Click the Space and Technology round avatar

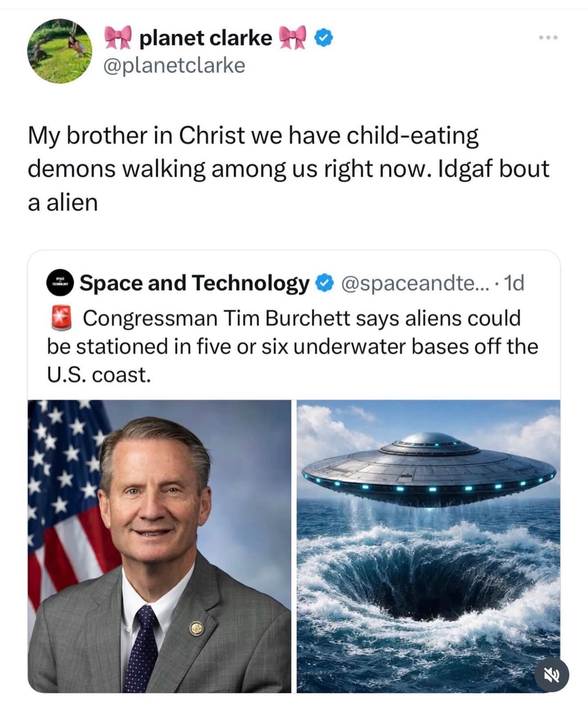(x=60, y=282)
